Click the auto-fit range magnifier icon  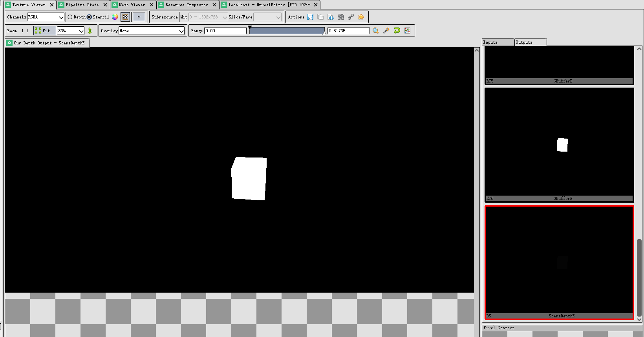[376, 31]
